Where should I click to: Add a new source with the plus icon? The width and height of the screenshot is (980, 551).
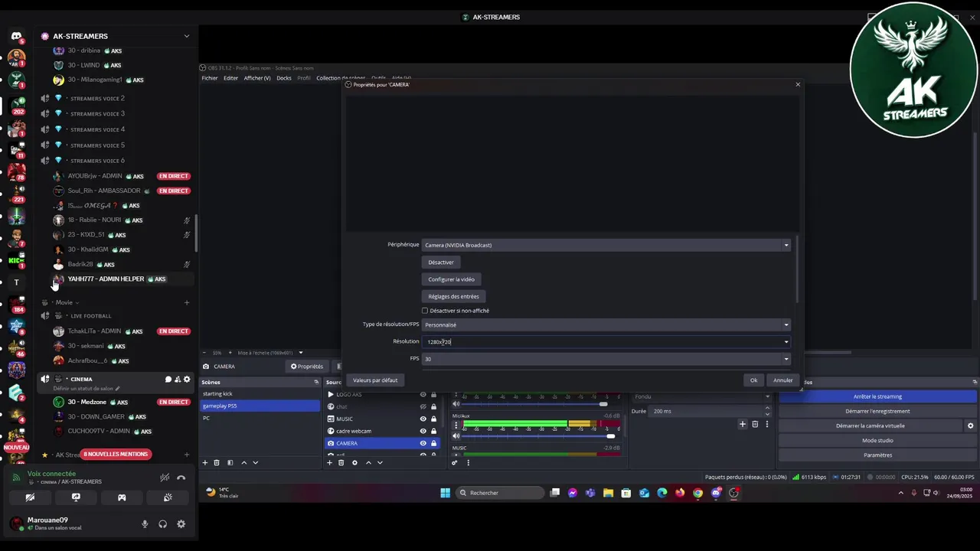330,462
